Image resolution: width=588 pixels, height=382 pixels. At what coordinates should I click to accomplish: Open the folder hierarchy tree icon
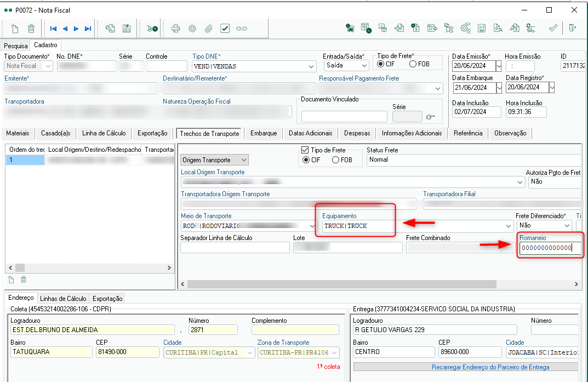point(448,28)
